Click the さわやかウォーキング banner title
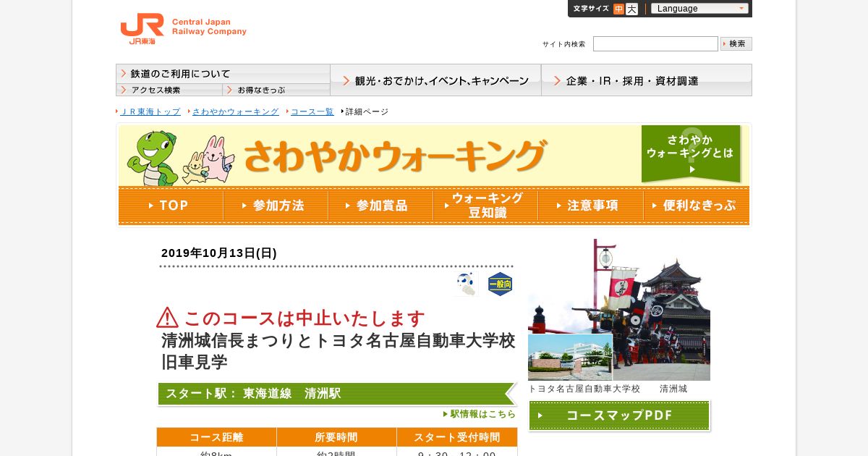Image resolution: width=868 pixels, height=456 pixels. point(395,155)
